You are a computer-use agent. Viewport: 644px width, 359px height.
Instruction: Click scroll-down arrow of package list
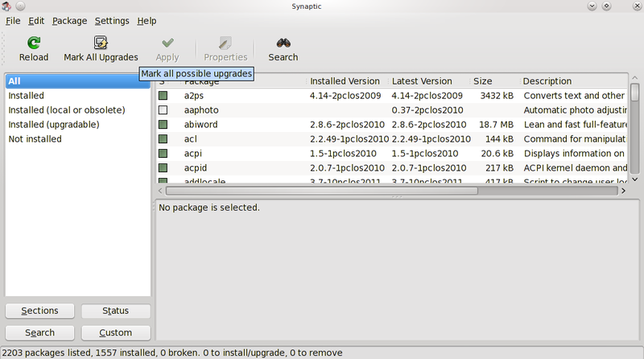pyautogui.click(x=635, y=179)
